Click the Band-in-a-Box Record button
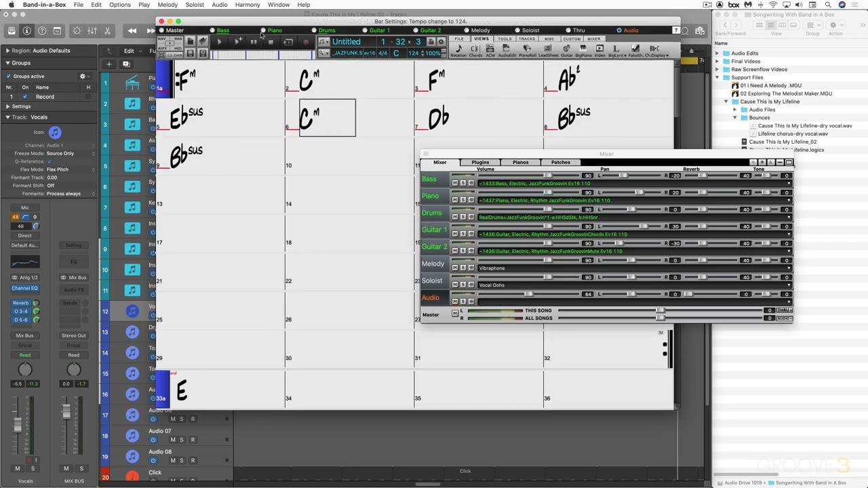Screen dimensions: 868x488 [306, 42]
